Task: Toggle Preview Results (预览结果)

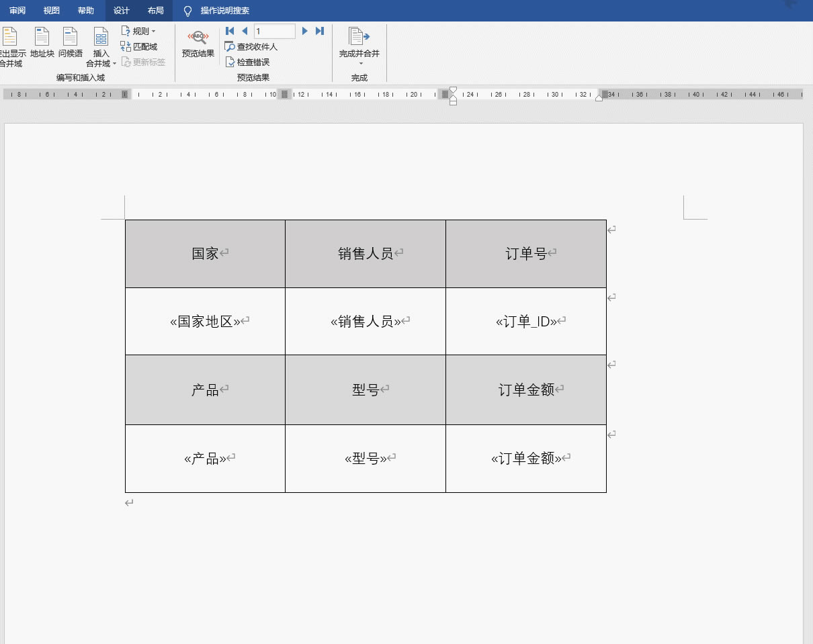Action: tap(198, 43)
